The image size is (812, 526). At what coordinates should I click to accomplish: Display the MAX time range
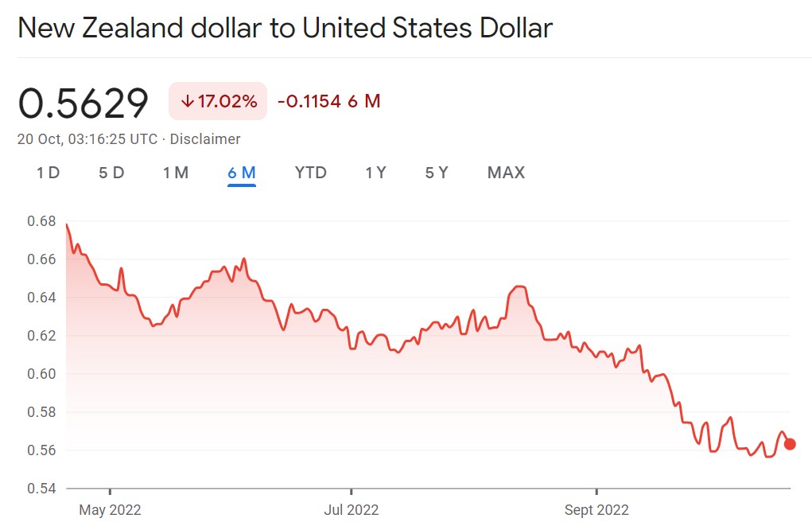[506, 173]
